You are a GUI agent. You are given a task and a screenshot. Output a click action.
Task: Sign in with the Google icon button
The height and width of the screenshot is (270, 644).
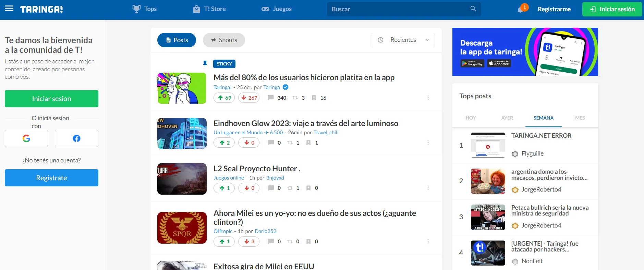(x=26, y=138)
